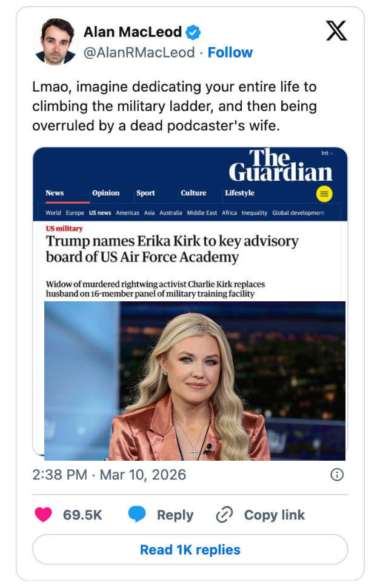Click Read 1K replies button
This screenshot has height=588, width=377.
point(190,549)
